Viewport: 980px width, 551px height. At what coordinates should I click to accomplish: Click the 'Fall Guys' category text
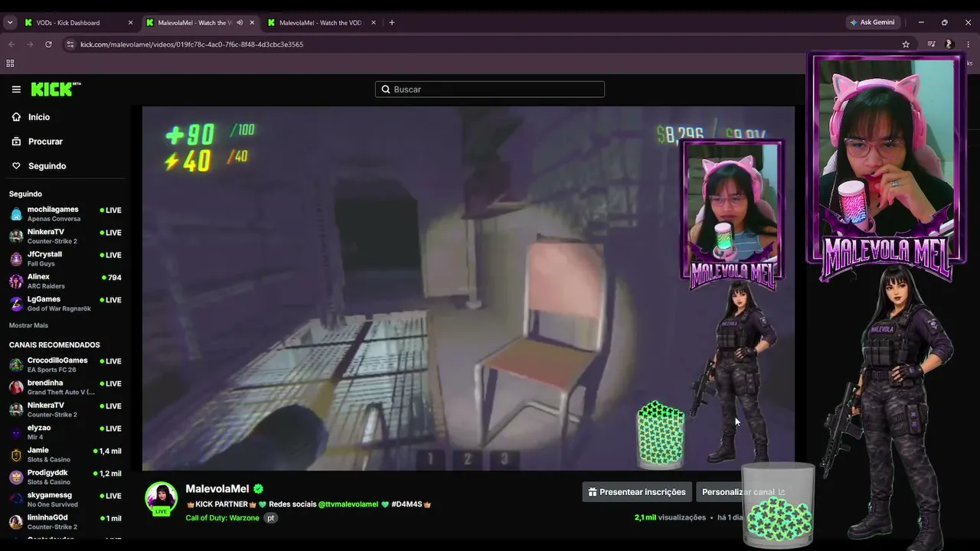41,264
